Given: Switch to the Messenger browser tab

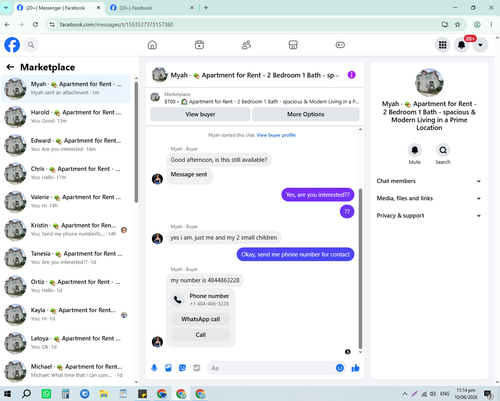Looking at the screenshot, I should coord(55,8).
